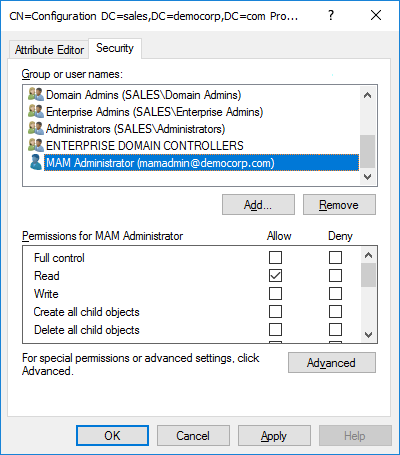This screenshot has height=455, width=400.
Task: Select Enterprise Admins list entry text
Action: click(154, 112)
